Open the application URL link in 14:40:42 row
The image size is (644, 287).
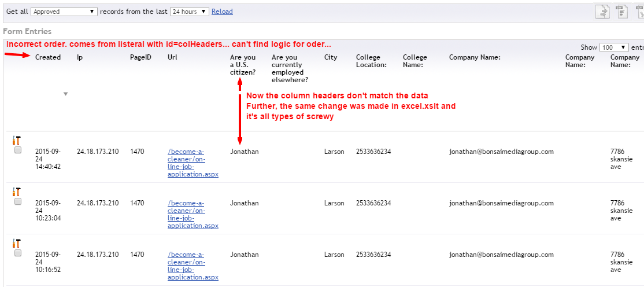(193, 163)
